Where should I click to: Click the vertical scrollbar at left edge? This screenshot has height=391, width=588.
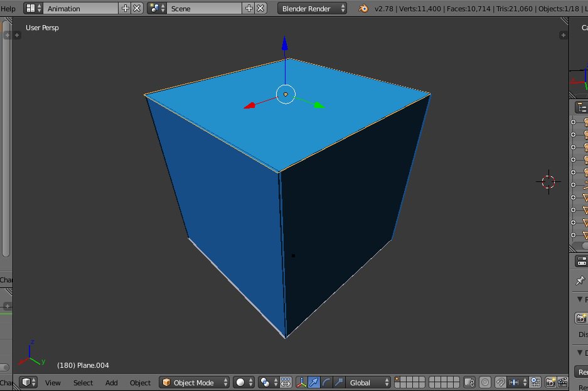6,139
